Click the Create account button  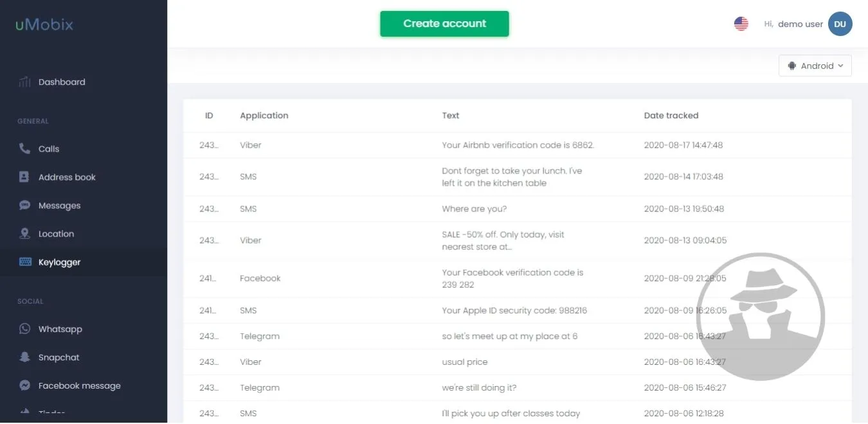coord(444,24)
